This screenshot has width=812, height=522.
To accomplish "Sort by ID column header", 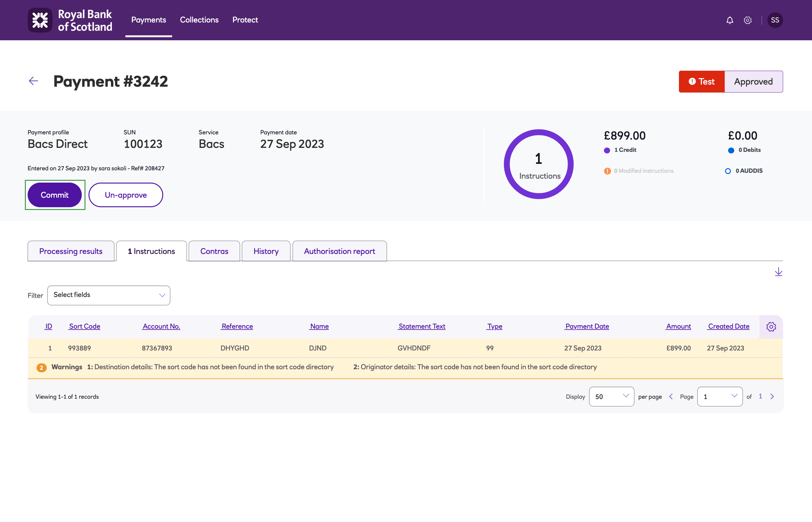I will click(x=49, y=326).
